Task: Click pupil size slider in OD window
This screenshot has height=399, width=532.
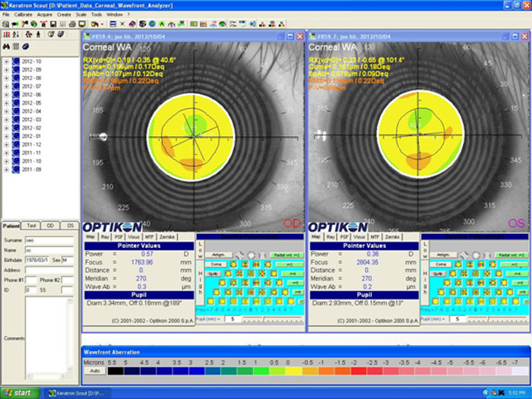Action: tap(273, 319)
